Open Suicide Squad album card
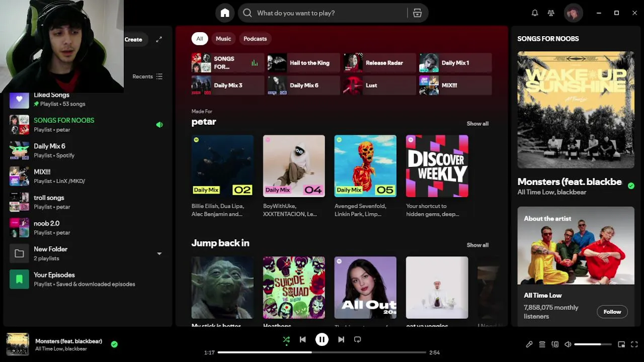 (x=294, y=288)
